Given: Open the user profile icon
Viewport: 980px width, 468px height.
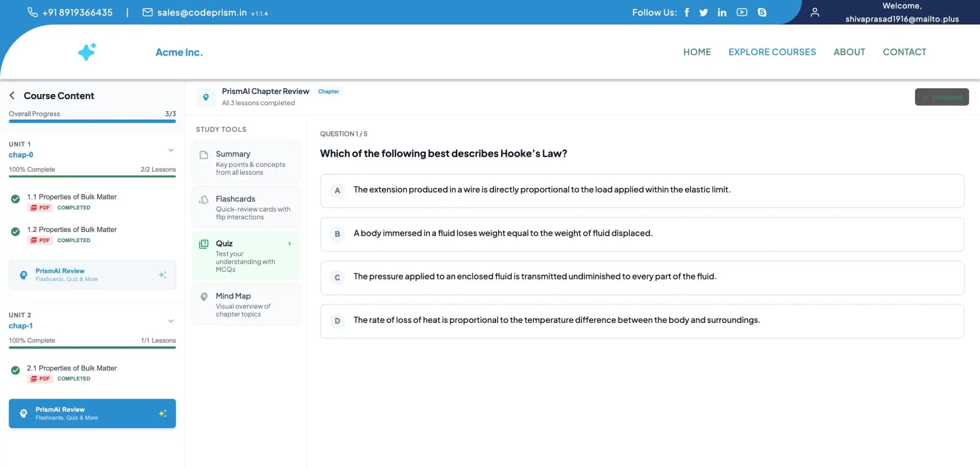Looking at the screenshot, I should pyautogui.click(x=815, y=12).
